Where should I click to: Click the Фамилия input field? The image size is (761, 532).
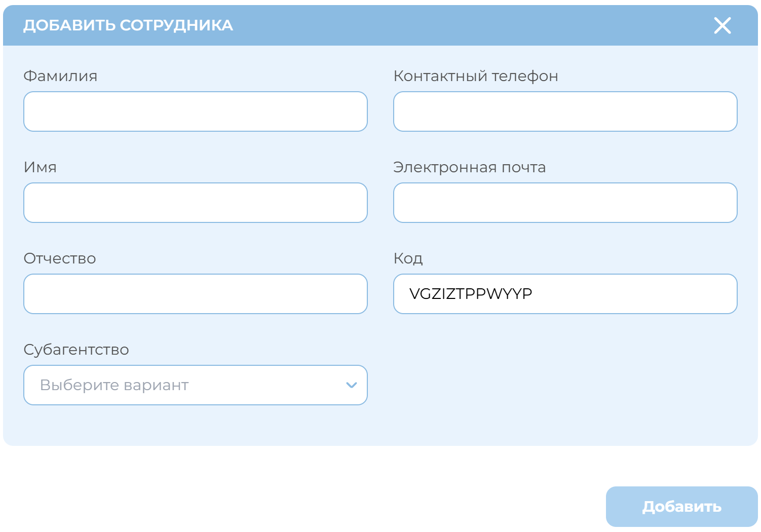coord(195,111)
